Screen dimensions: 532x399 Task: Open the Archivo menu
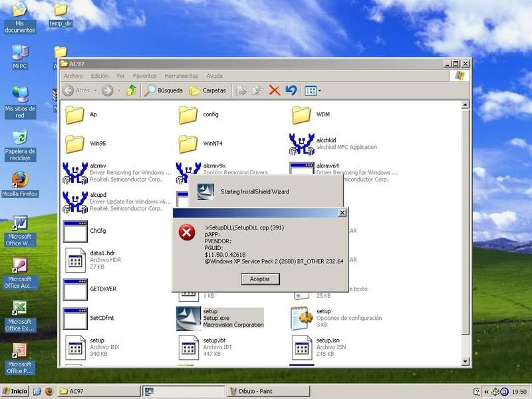coord(73,76)
